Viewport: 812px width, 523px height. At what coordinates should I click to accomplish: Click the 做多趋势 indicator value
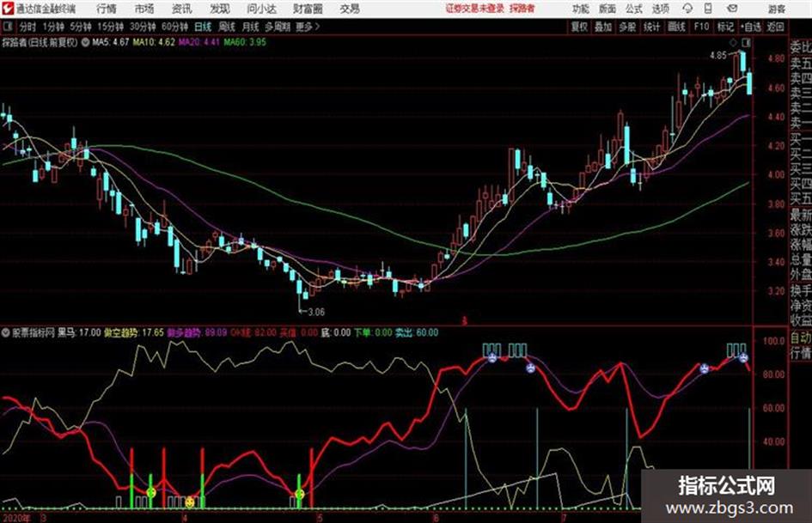click(197, 332)
